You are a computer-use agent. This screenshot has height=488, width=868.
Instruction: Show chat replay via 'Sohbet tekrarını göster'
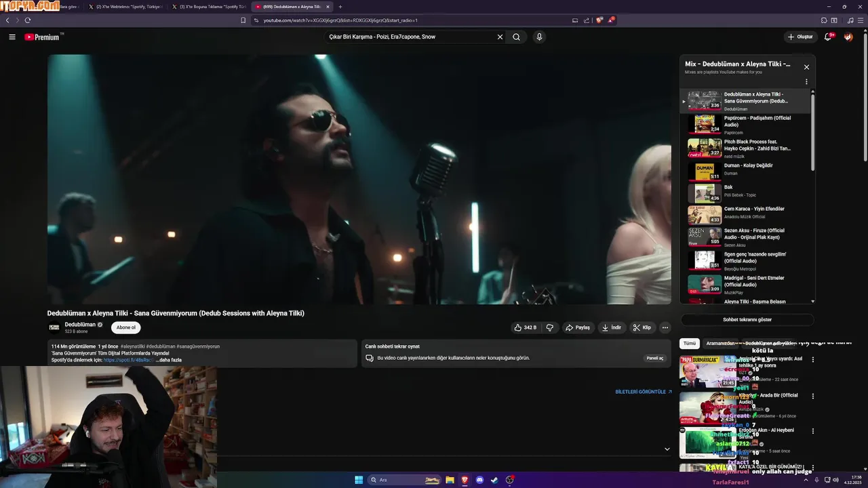tap(747, 319)
